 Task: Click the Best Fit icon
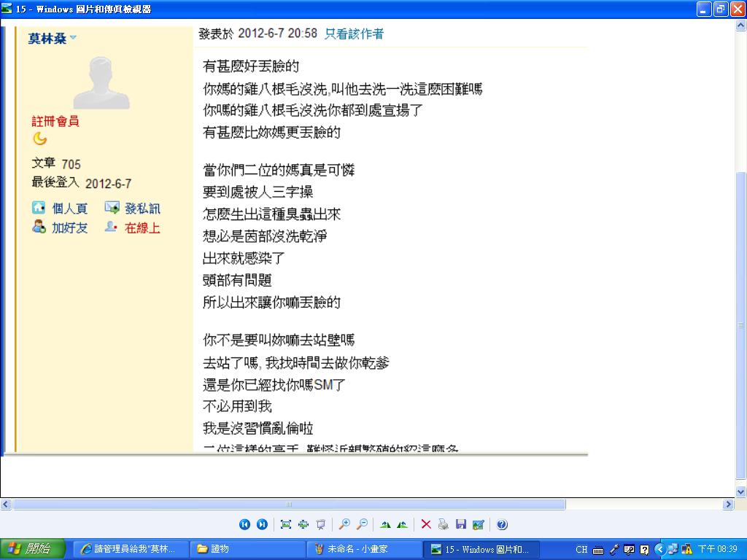285,524
